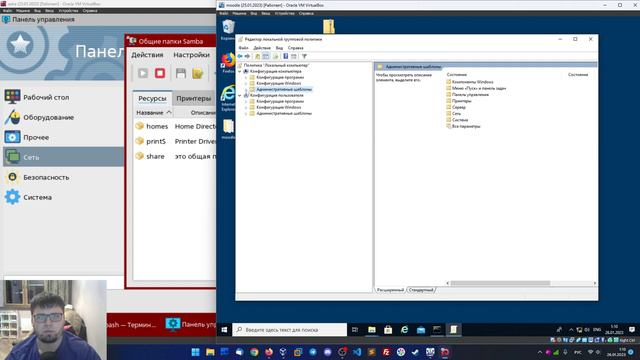Click the forward arrow in policy editor toolbar

point(247,56)
